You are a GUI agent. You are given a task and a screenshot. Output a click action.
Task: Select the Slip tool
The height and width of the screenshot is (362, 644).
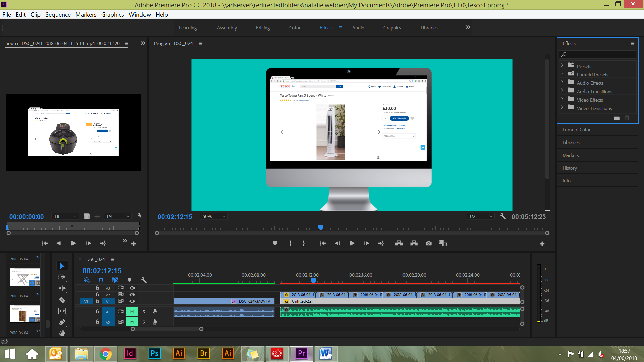[62, 311]
